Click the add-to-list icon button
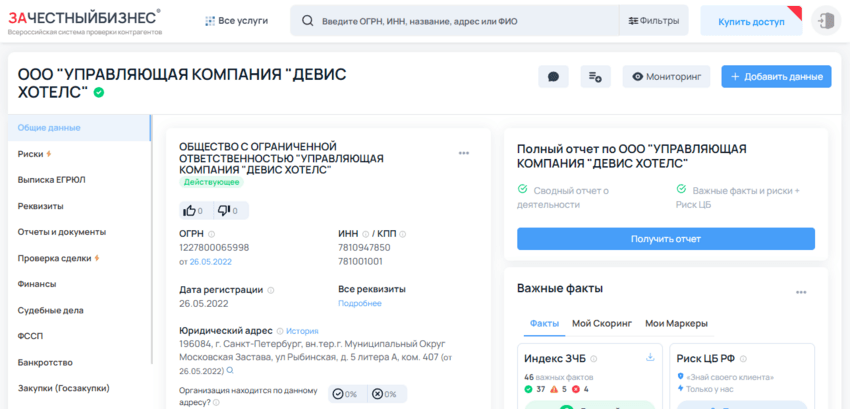Viewport: 850px width, 409px height. [x=595, y=76]
